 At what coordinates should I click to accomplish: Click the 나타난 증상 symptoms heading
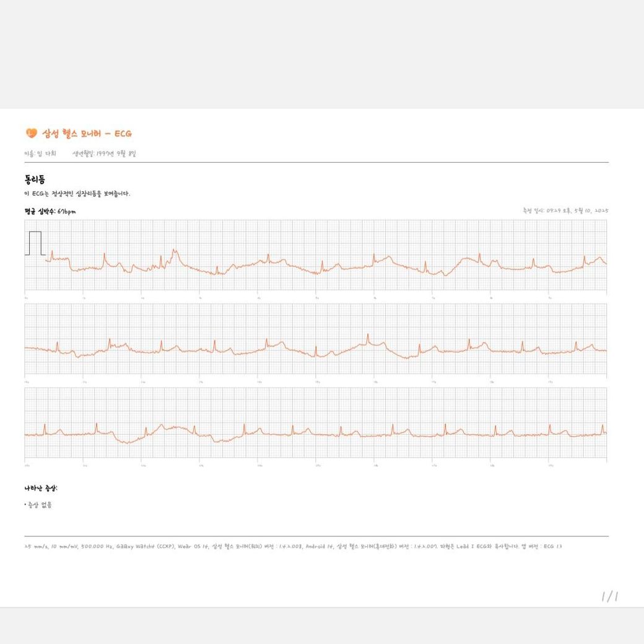[41, 489]
